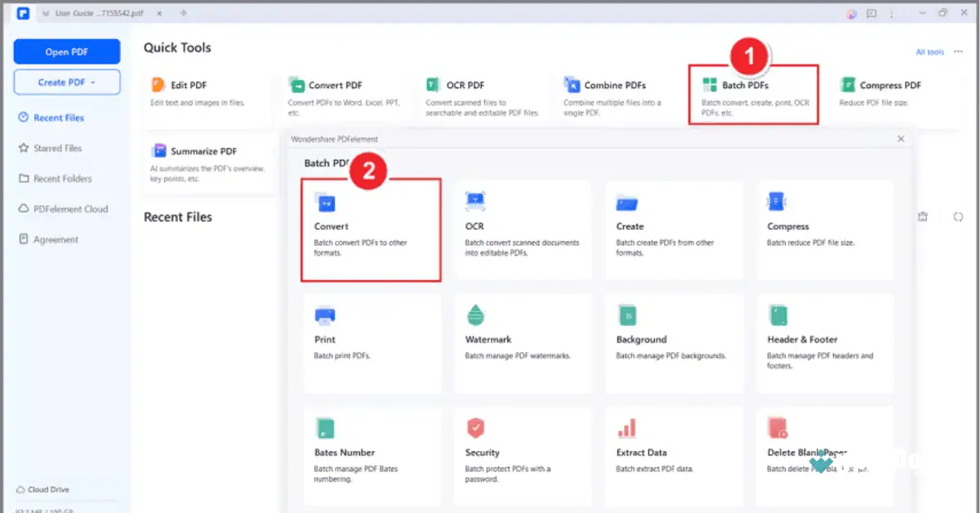Open the Watermark batch tool
980x513 pixels.
click(523, 343)
